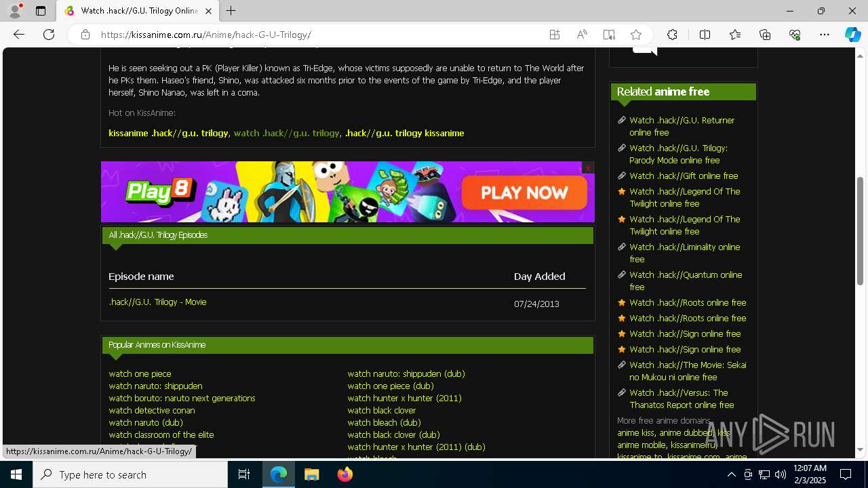Screen dimensions: 868x488
Task: Click the Day Added column header
Action: tap(539, 277)
